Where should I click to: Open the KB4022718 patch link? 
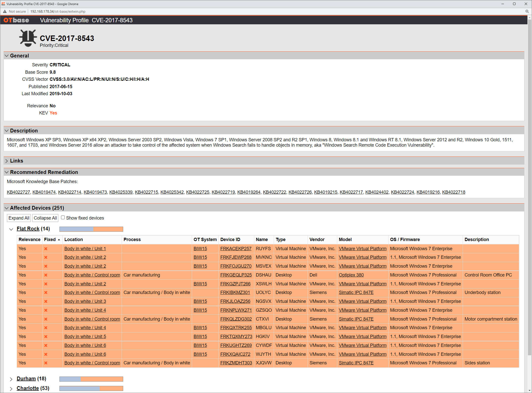click(x=454, y=192)
